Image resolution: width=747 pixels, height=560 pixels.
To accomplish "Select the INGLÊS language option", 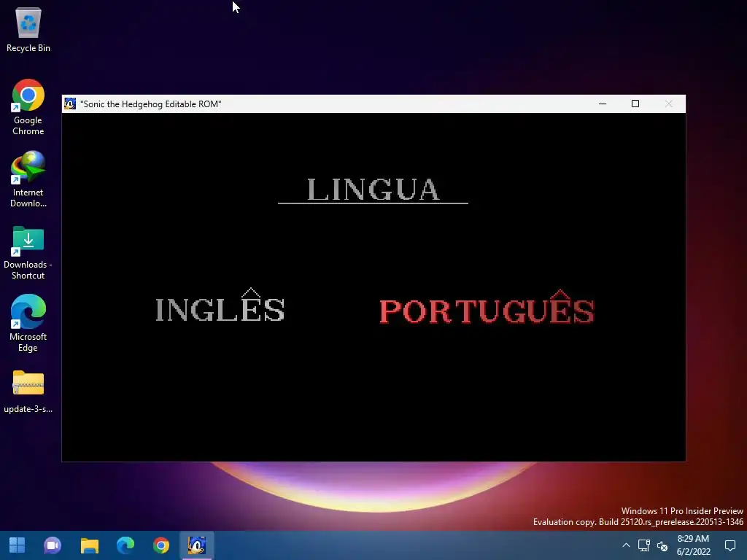I will [x=220, y=306].
